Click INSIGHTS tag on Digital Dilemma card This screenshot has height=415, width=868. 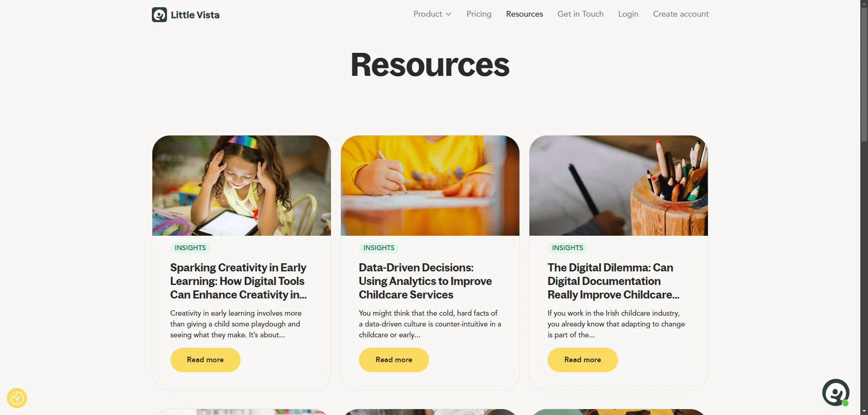pyautogui.click(x=567, y=248)
